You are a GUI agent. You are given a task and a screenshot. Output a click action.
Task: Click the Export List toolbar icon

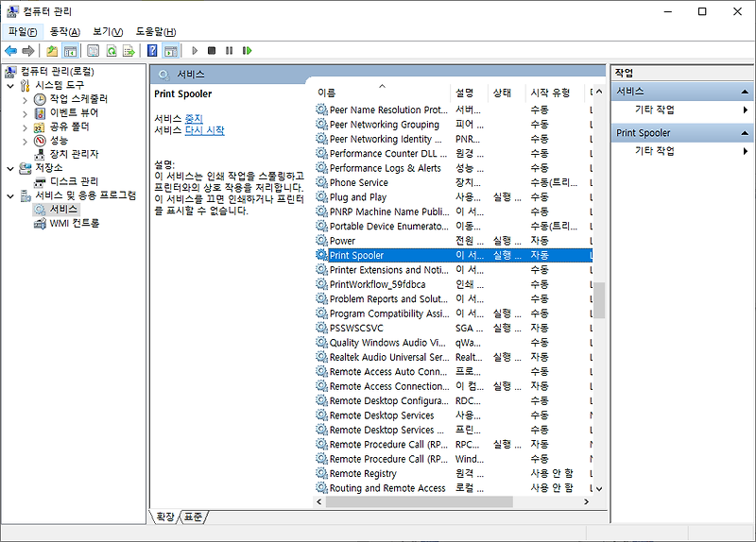point(129,51)
